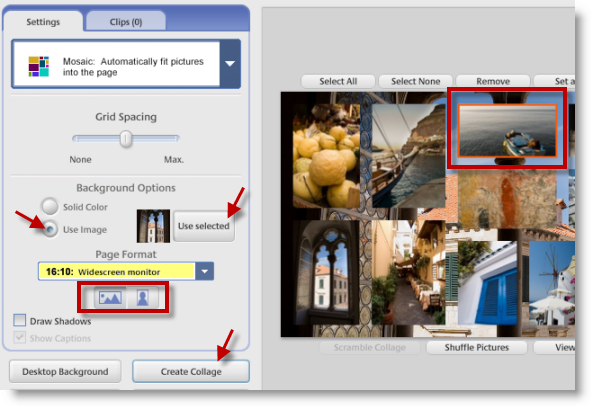Click the background image preview thumbnail
The height and width of the screenshot is (406, 591).
coord(153,226)
